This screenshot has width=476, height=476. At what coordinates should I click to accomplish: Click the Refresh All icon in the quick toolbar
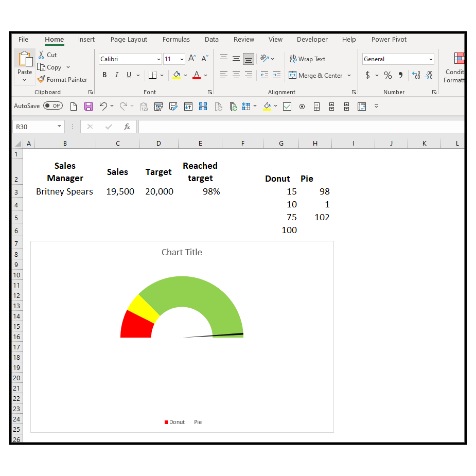click(x=233, y=106)
